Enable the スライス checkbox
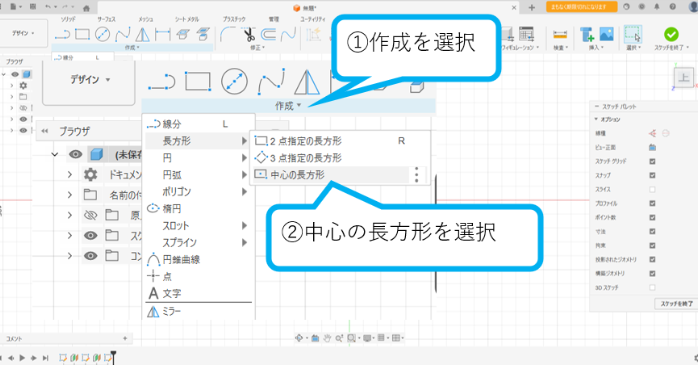The height and width of the screenshot is (365, 698). tap(652, 190)
